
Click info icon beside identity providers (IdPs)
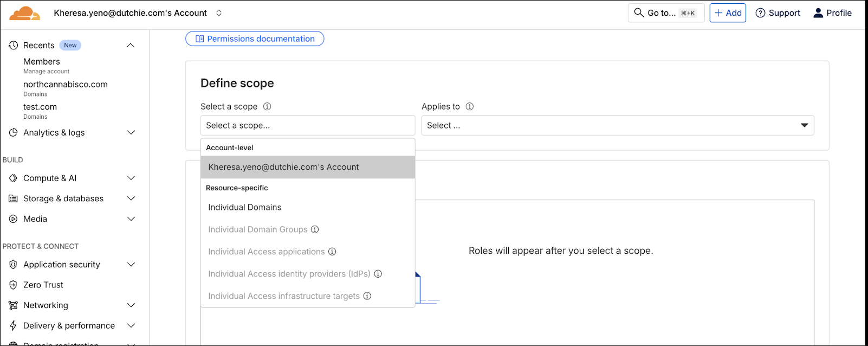[x=378, y=274]
